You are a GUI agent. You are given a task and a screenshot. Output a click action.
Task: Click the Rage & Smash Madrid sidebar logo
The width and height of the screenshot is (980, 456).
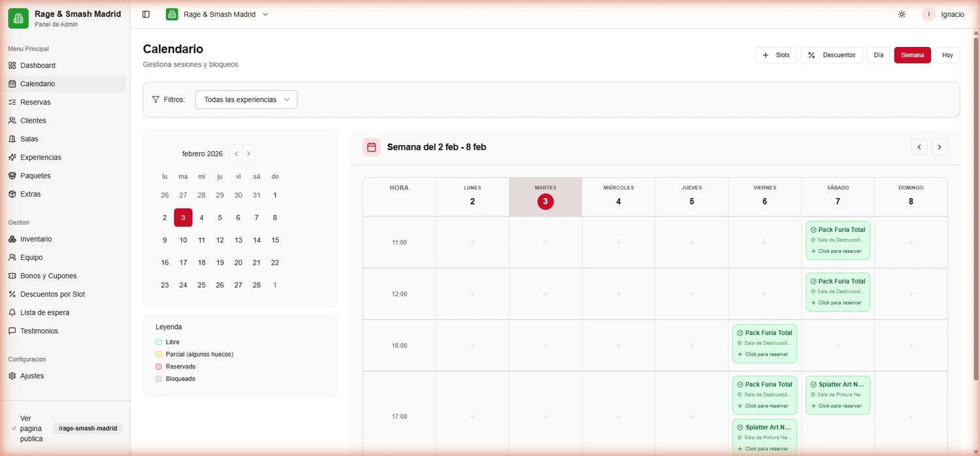[x=18, y=18]
